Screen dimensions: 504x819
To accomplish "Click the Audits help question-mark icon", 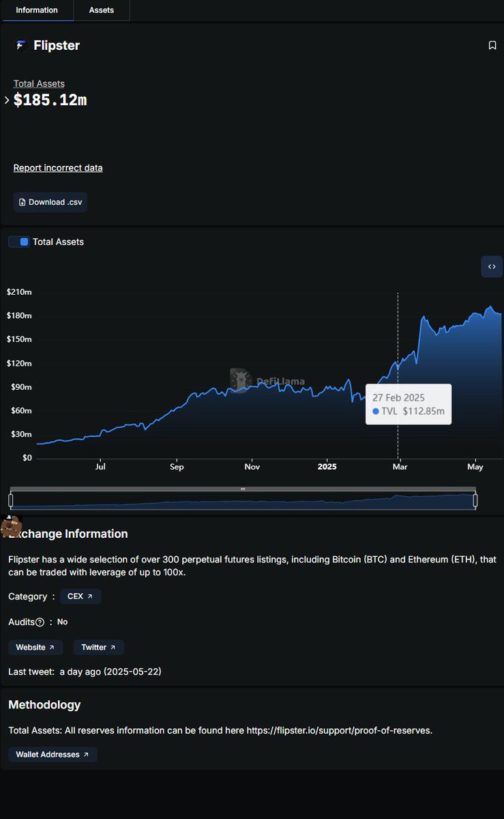I will tap(40, 622).
